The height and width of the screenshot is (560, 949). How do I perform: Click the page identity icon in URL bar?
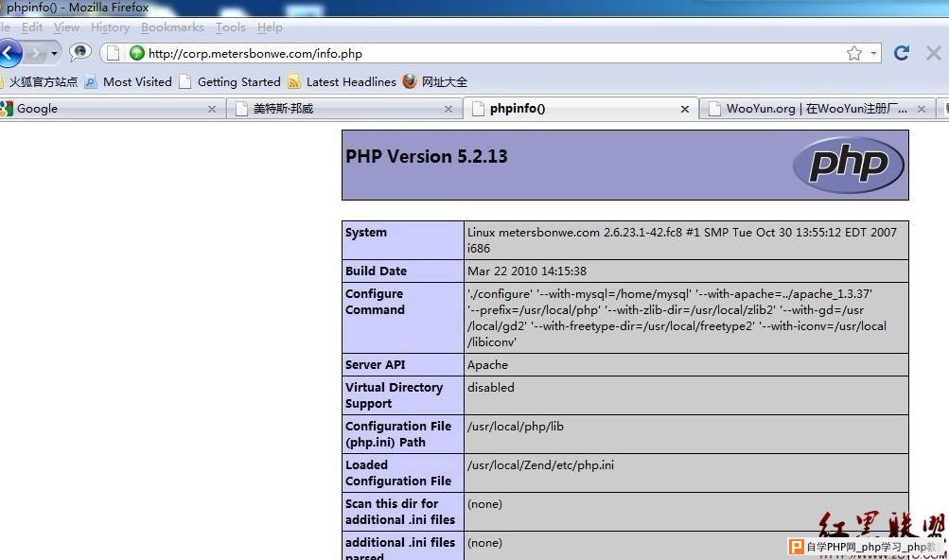114,53
